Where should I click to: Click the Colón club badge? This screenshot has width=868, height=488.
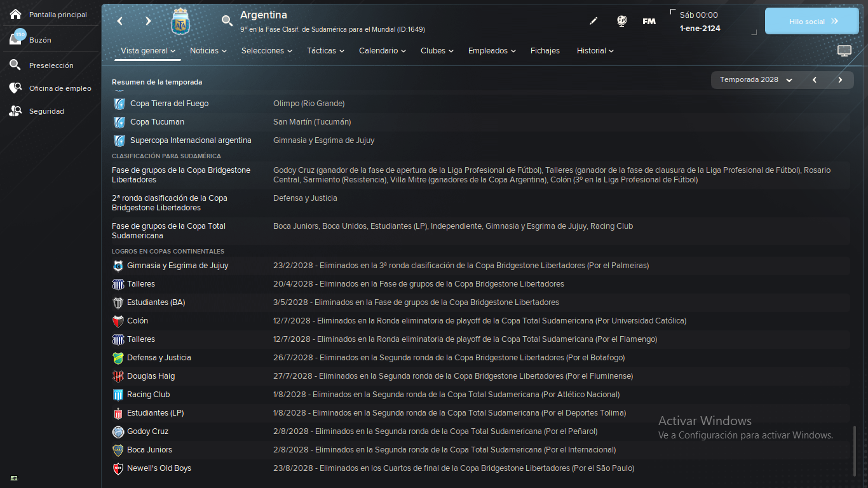pyautogui.click(x=118, y=321)
